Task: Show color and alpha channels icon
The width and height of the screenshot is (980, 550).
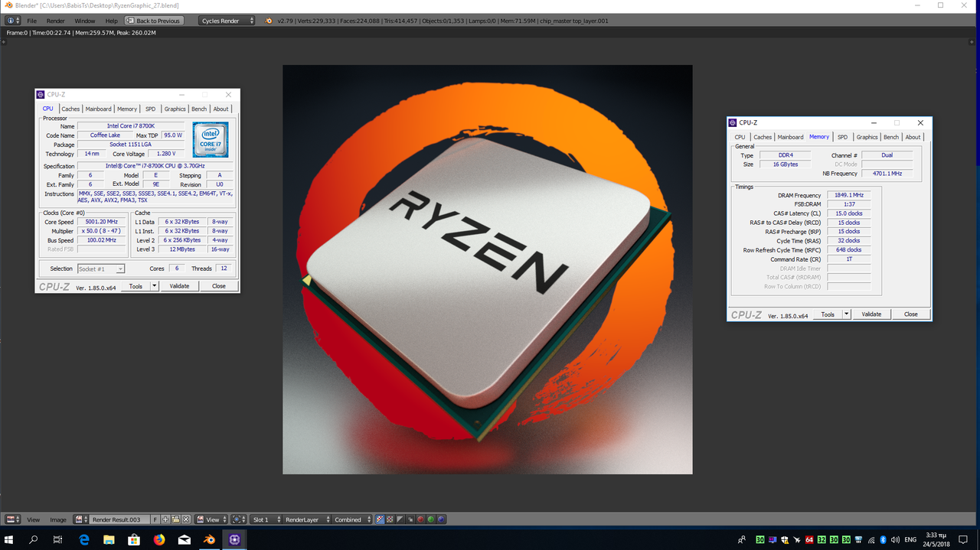Action: [380, 519]
